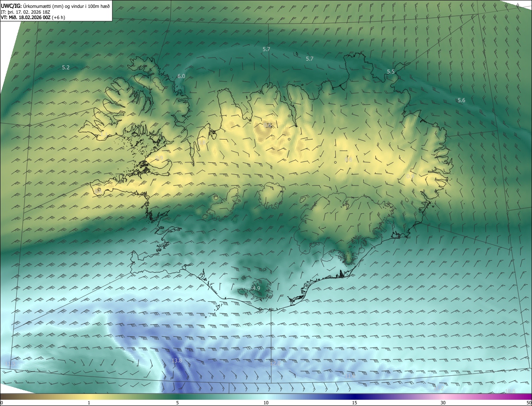This screenshot has width=532, height=406.
Task: Click the 13.8 value label over the sea
Action: tap(177, 360)
